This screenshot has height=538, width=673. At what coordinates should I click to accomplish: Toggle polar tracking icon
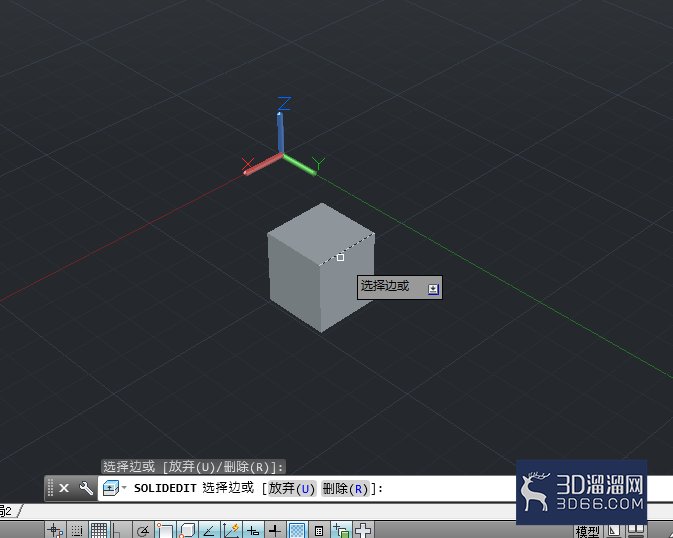coord(143,531)
